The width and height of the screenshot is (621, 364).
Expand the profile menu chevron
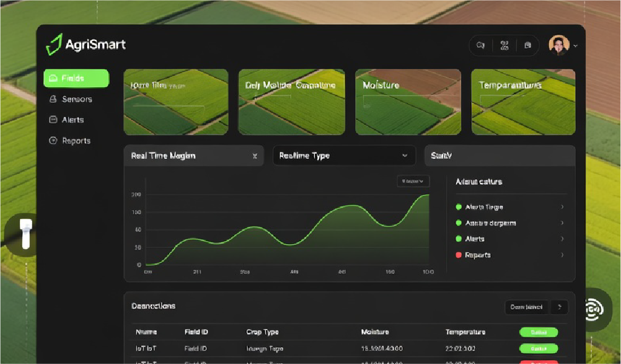(576, 46)
